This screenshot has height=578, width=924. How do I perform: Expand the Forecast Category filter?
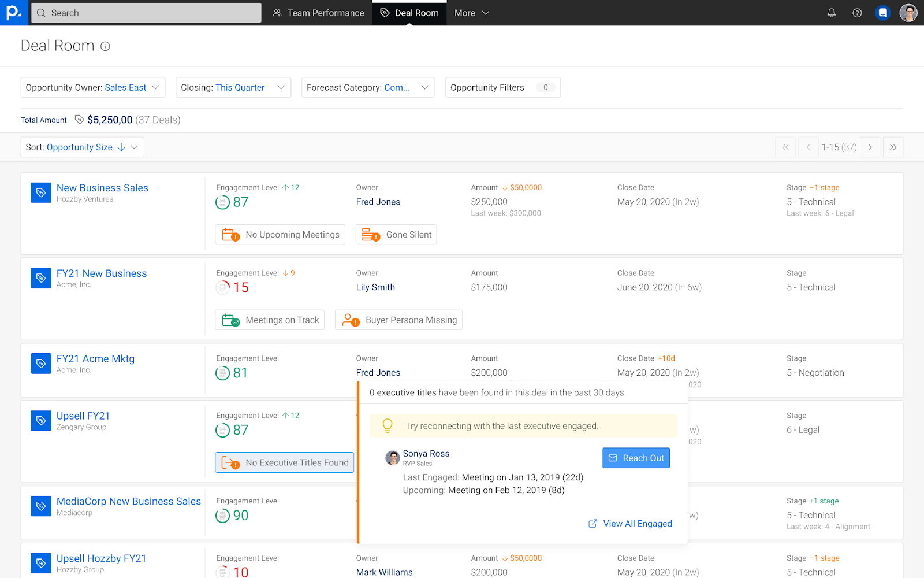pyautogui.click(x=367, y=88)
